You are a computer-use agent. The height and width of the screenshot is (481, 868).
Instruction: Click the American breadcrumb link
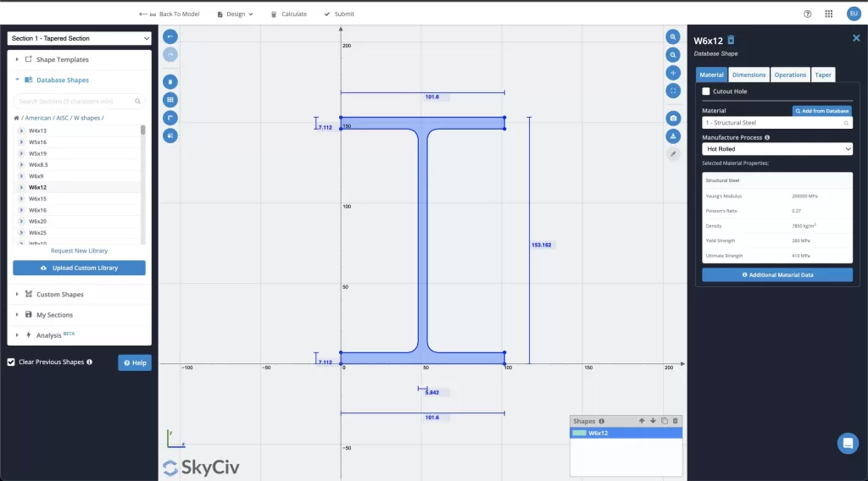[x=37, y=118]
